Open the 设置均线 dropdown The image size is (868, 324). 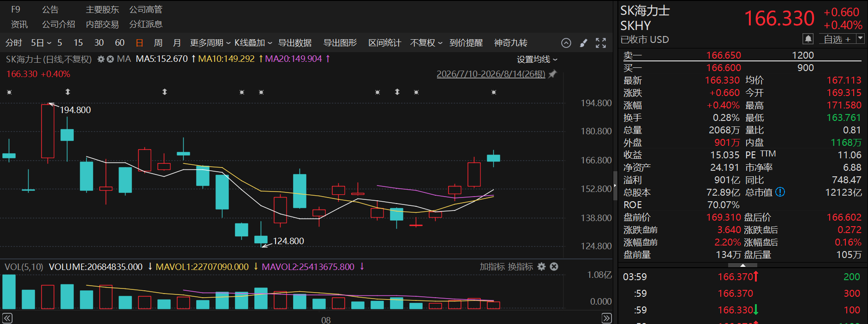537,60
